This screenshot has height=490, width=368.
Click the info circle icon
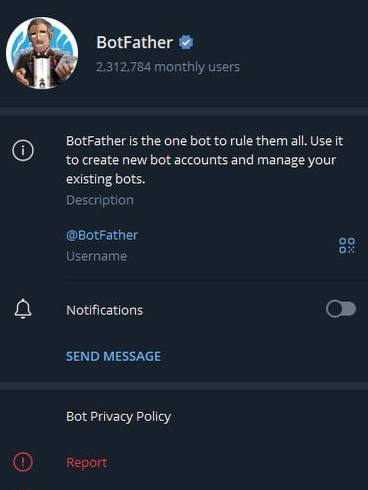pos(23,151)
